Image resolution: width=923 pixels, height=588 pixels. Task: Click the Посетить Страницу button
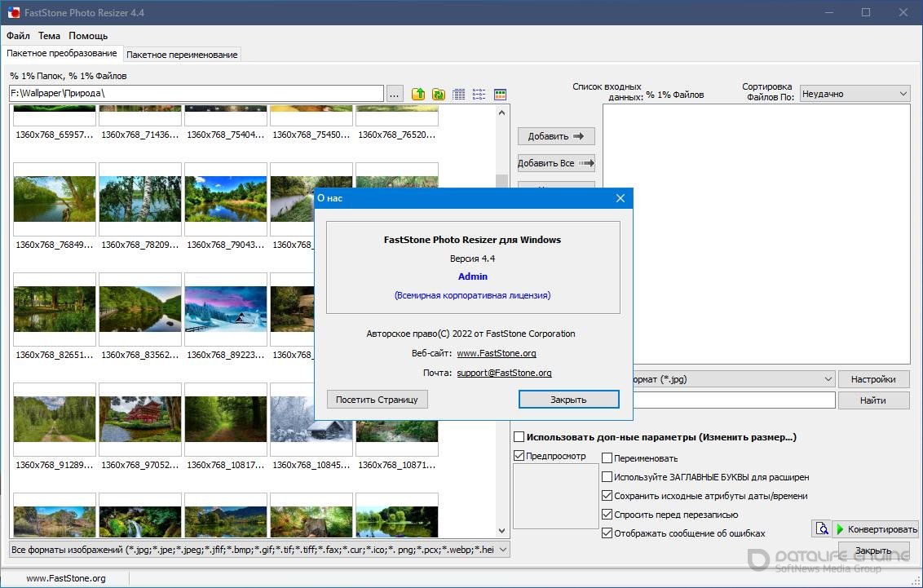coord(377,400)
